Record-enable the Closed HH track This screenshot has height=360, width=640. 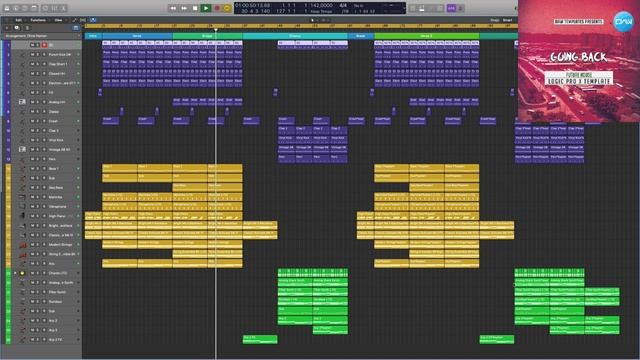click(44, 73)
